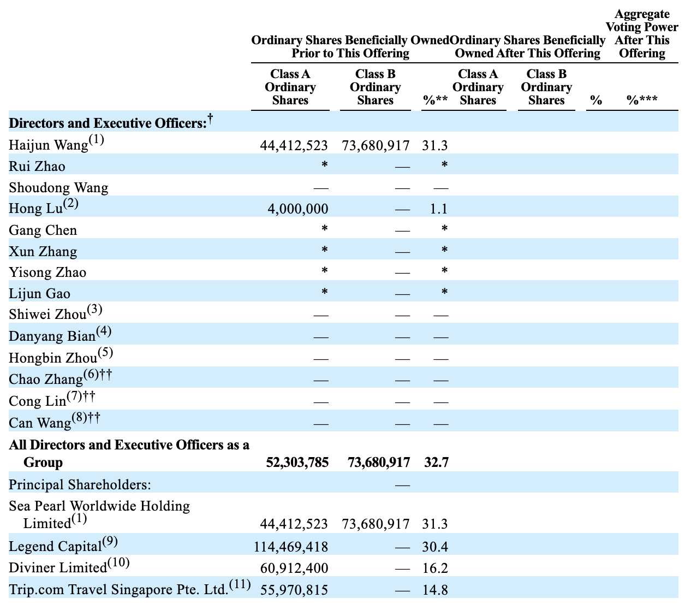Click Trip.com's 14.8 percentage
This screenshot has height=616, width=691.
tap(435, 590)
